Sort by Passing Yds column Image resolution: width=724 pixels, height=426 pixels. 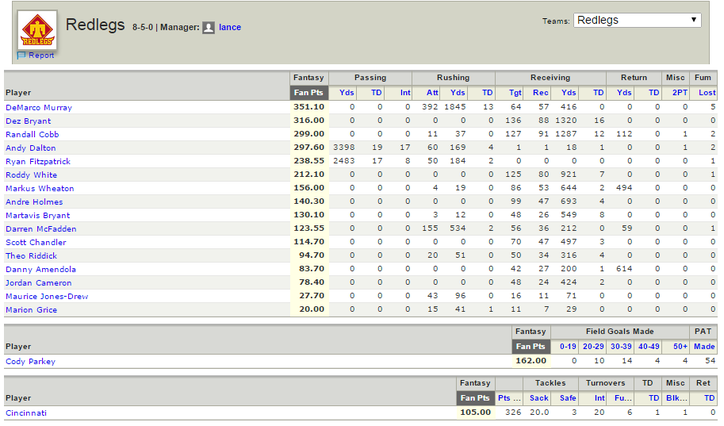click(x=347, y=93)
